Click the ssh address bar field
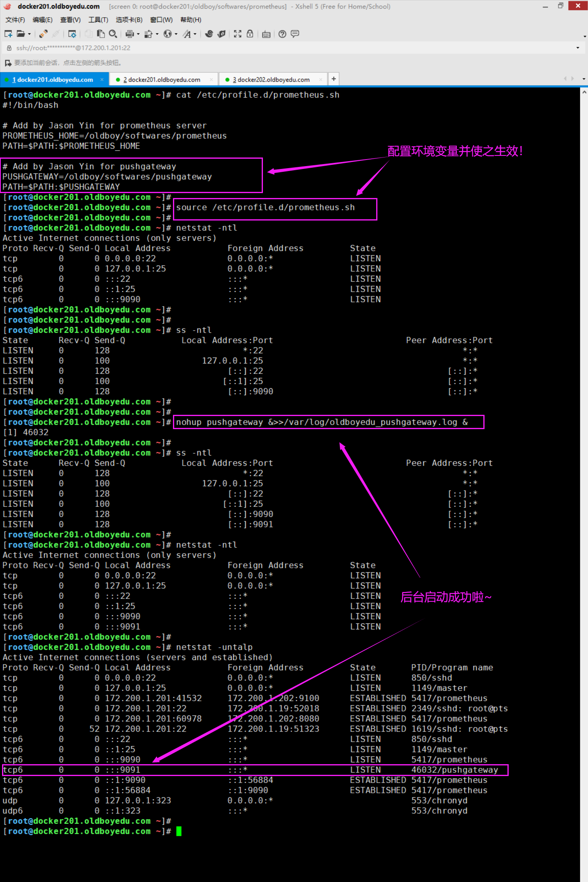 click(x=286, y=48)
